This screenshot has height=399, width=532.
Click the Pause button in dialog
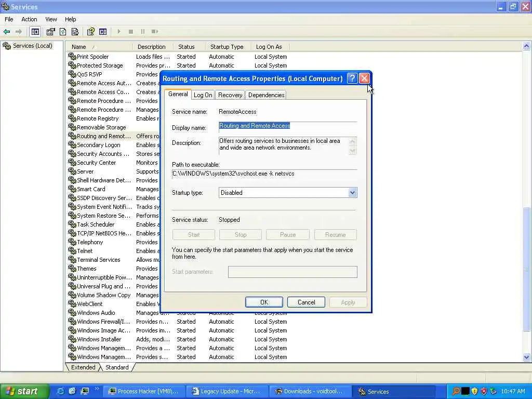point(288,235)
